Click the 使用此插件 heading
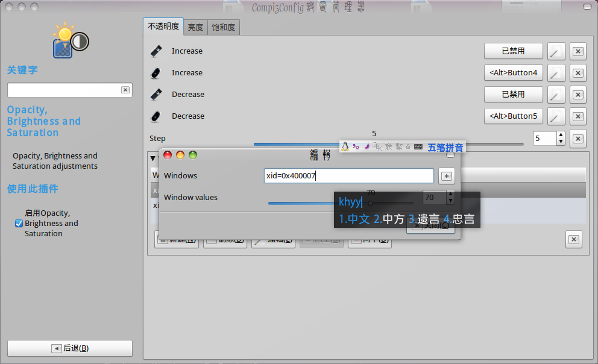The height and width of the screenshot is (364, 598). tap(33, 189)
